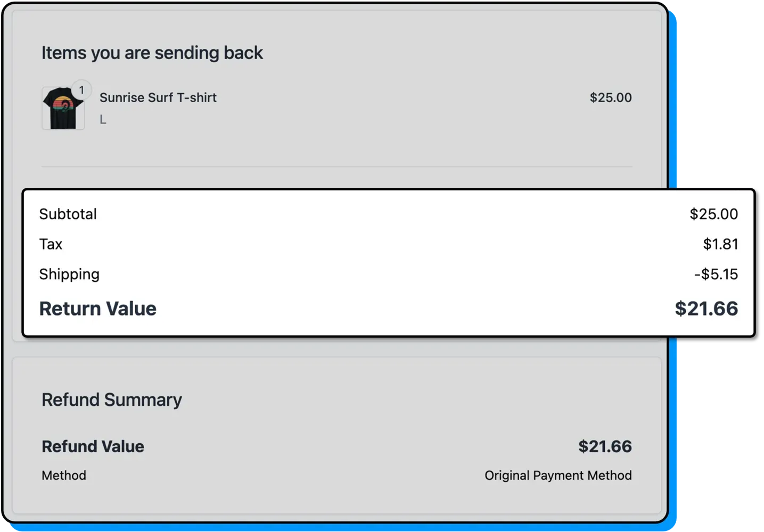Click the Items you are sending back heading
764x532 pixels.
[x=152, y=53]
